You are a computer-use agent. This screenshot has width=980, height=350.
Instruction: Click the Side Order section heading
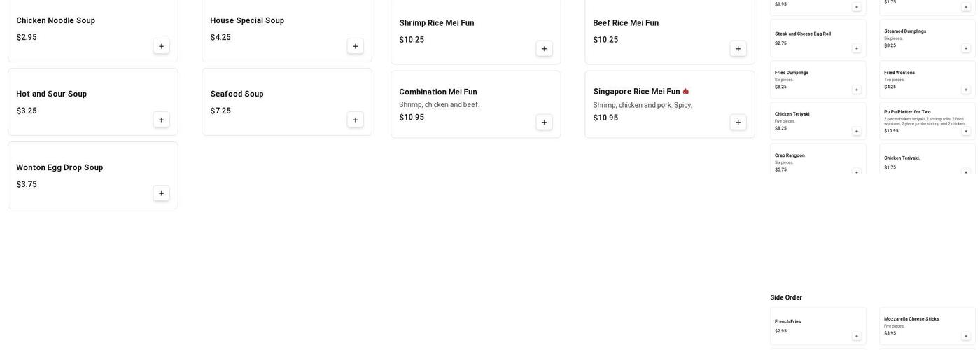pos(786,297)
